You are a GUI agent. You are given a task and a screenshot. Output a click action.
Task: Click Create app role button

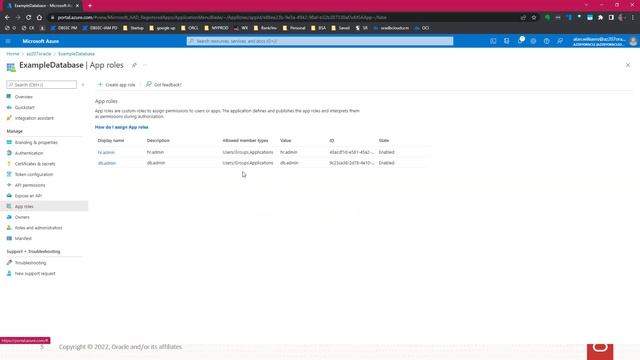pyautogui.click(x=116, y=84)
